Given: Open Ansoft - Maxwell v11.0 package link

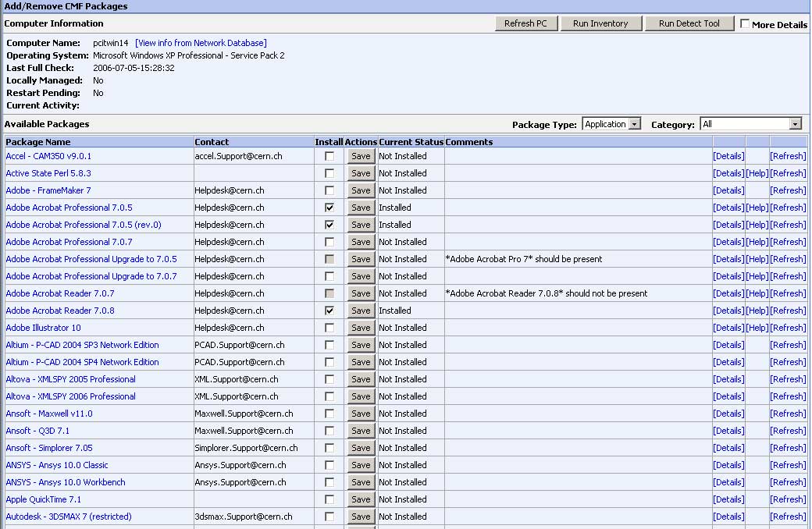Looking at the screenshot, I should (49, 414).
